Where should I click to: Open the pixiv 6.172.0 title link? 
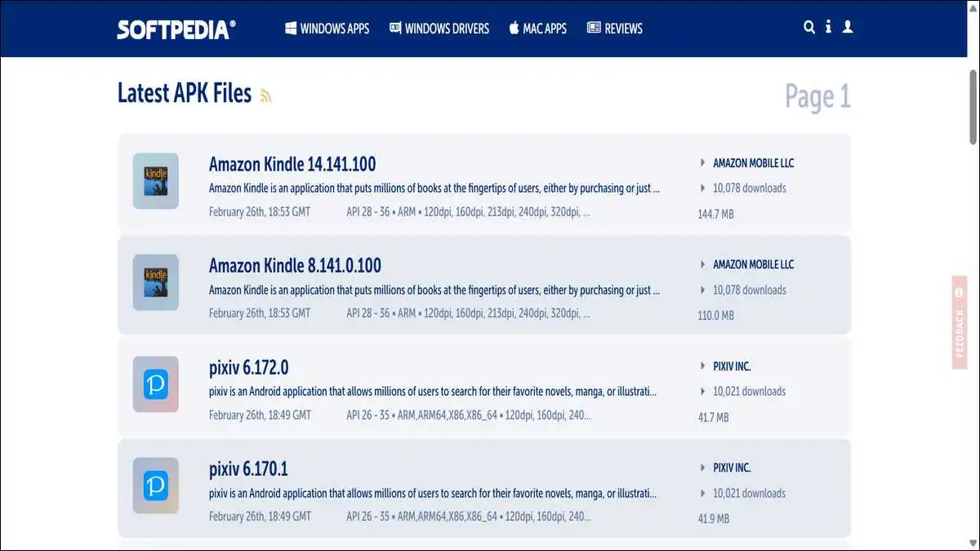click(249, 367)
